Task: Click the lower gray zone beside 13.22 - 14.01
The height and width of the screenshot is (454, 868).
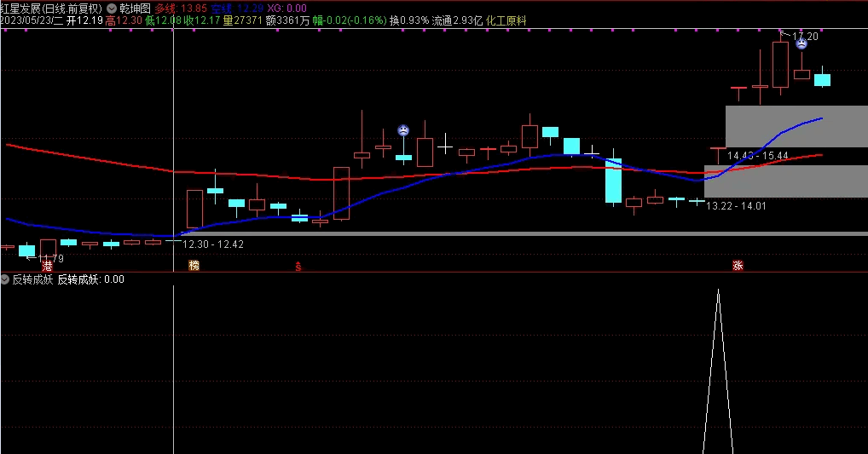Action: [x=785, y=181]
